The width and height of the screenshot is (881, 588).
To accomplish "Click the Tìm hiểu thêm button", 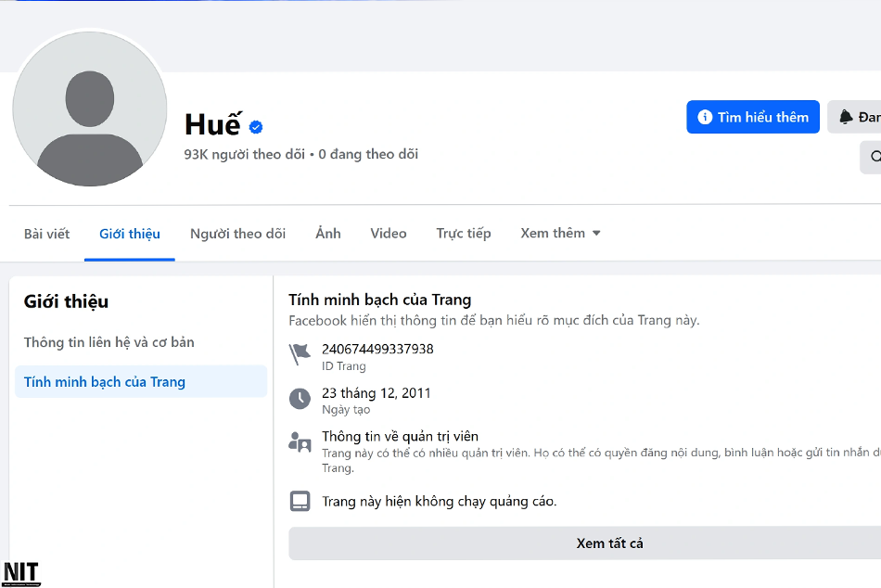I will pos(753,117).
